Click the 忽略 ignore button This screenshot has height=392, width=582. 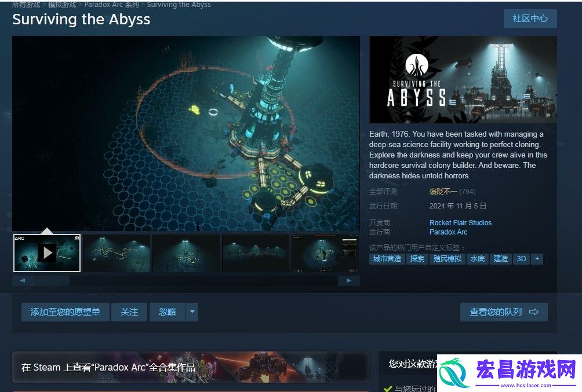[x=168, y=312]
